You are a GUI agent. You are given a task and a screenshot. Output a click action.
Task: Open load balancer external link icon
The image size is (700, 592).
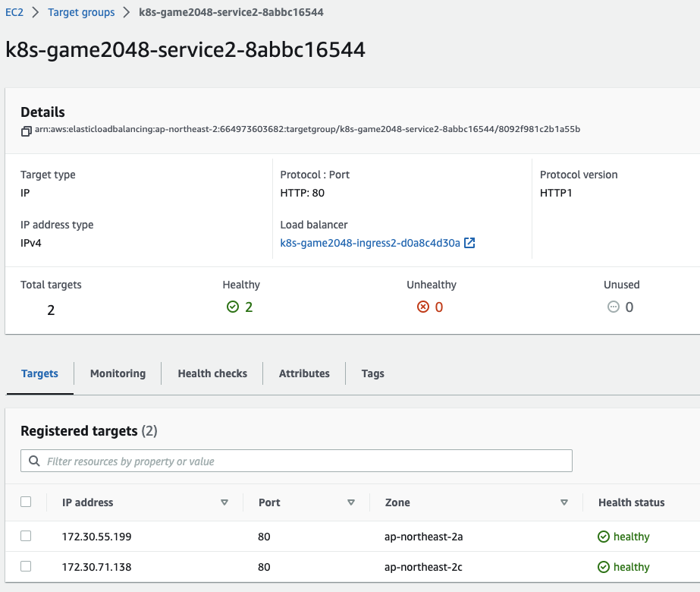[x=469, y=243]
